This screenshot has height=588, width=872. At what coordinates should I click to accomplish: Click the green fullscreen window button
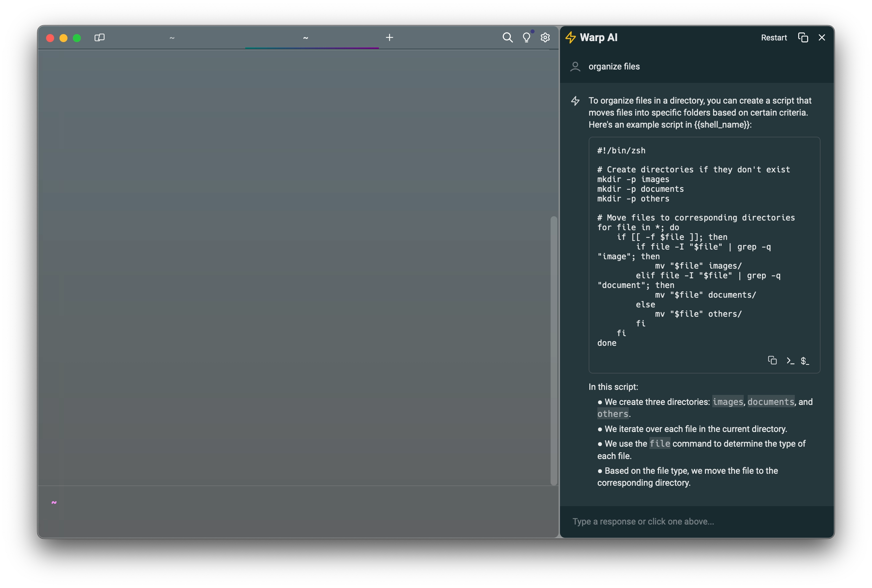point(77,38)
